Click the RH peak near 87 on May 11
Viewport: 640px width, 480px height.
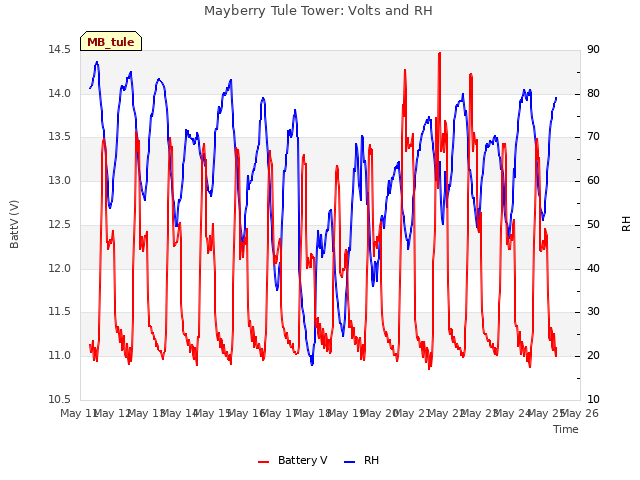[x=97, y=62]
